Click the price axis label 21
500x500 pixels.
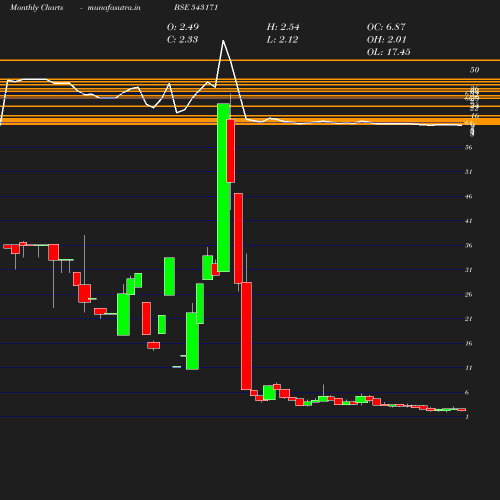point(468,319)
